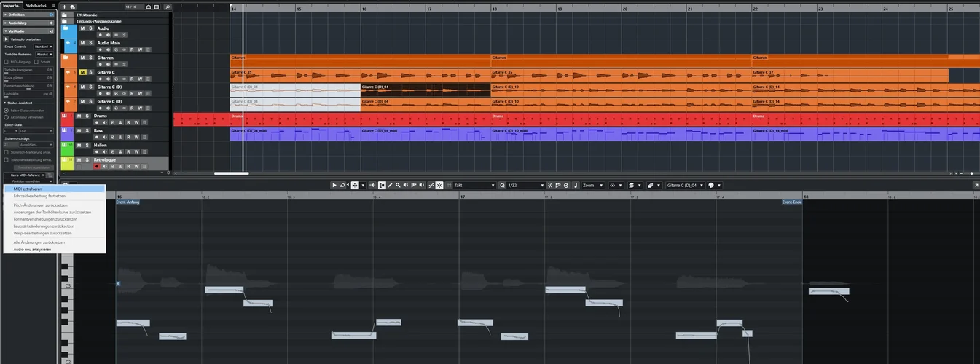
Task: Open the Takt grid type dropdown
Action: click(x=474, y=186)
